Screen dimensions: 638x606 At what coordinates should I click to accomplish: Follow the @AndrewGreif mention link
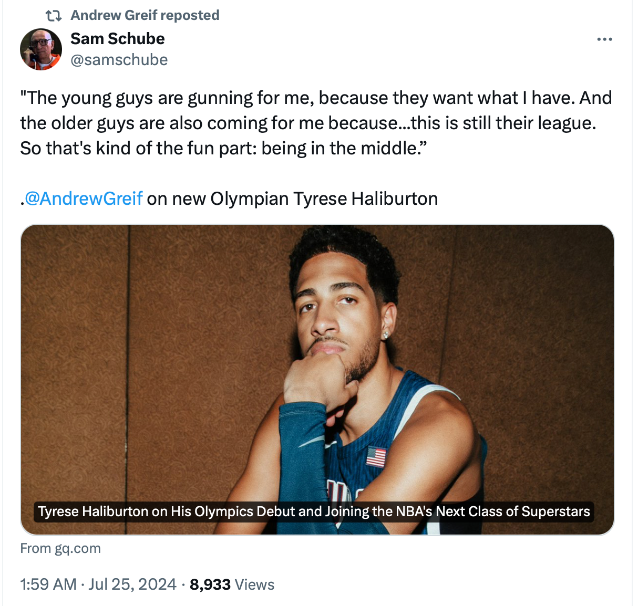point(84,198)
